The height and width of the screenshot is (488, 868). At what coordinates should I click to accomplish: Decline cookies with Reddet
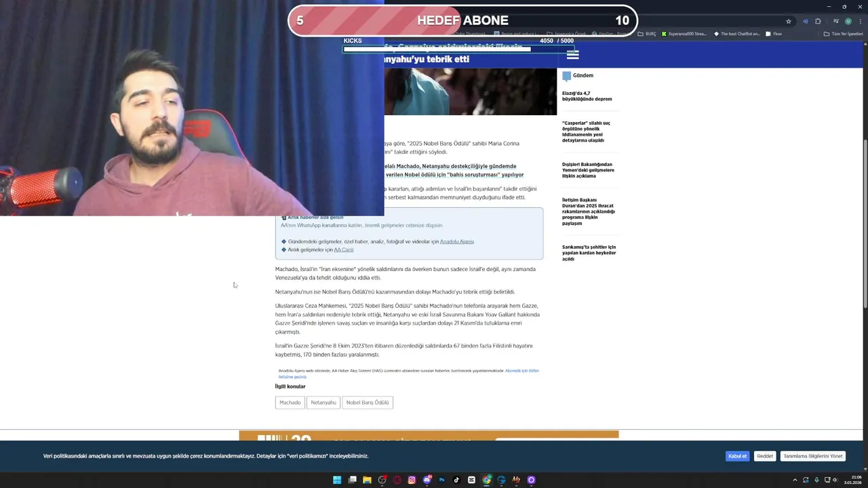[765, 456]
